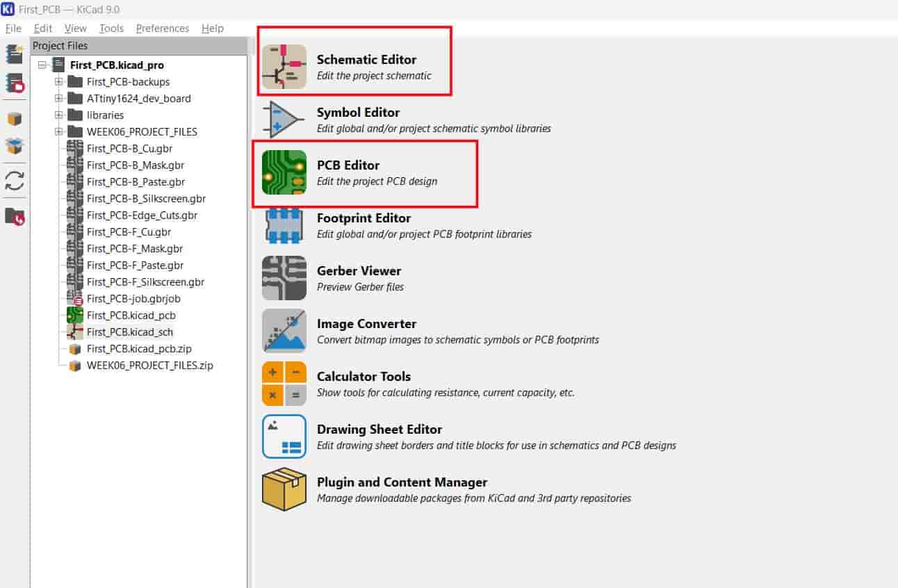The image size is (898, 588).
Task: Open the Image Converter icon
Action: coord(284,331)
